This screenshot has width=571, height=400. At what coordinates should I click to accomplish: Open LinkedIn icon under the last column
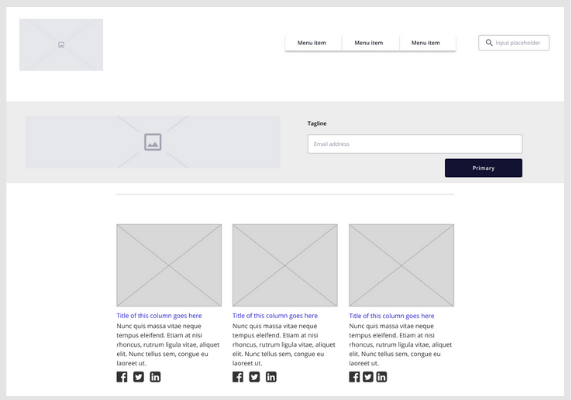(381, 377)
